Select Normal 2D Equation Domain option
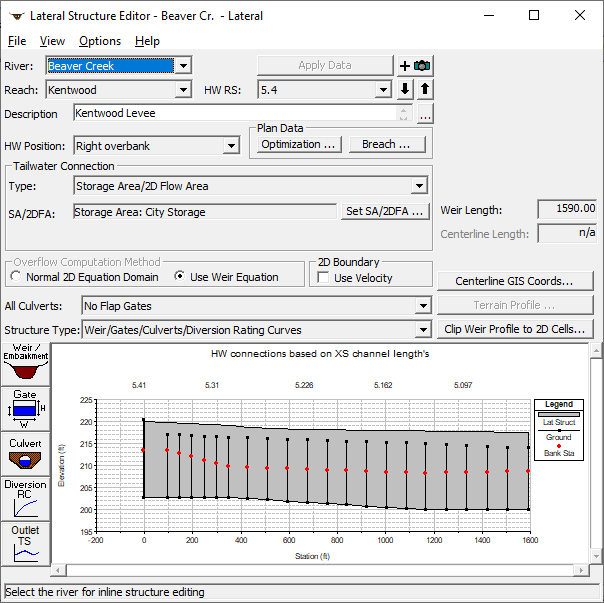The image size is (604, 603). tap(16, 277)
